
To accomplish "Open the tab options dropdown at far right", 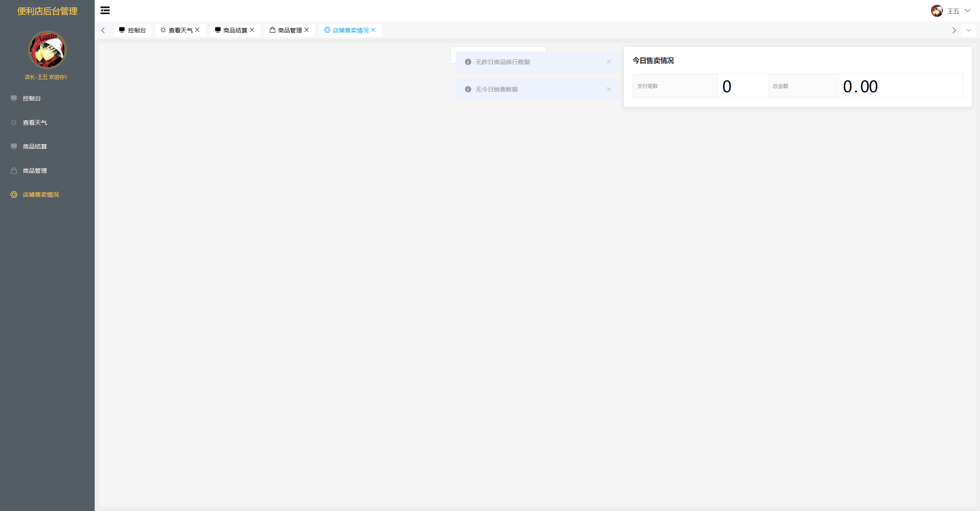I will point(968,30).
